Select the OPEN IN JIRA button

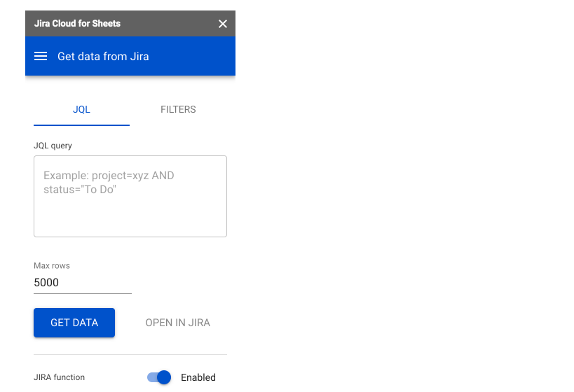click(177, 323)
